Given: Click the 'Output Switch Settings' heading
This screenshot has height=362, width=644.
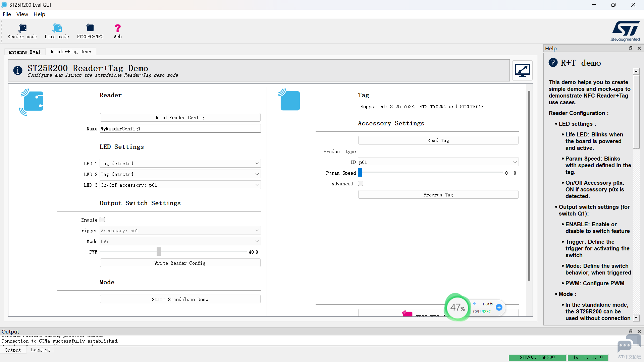Looking at the screenshot, I should pyautogui.click(x=140, y=203).
